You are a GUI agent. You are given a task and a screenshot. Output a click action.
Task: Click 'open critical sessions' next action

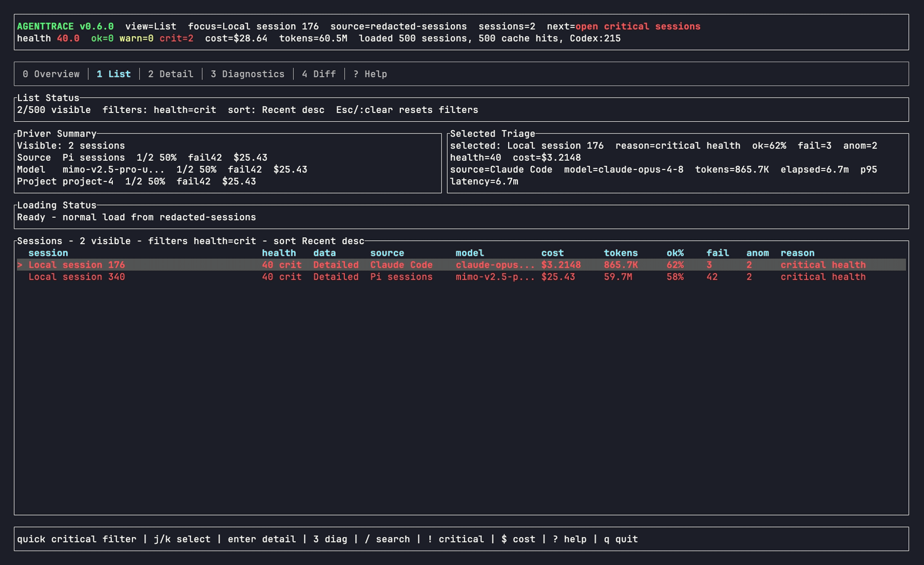pyautogui.click(x=638, y=26)
